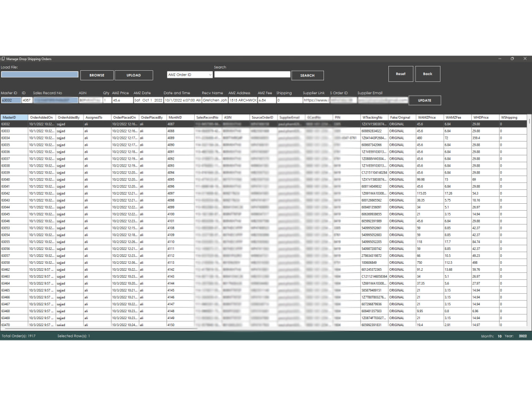The width and height of the screenshot is (532, 399).
Task: Sort by WHDPrice column header
Action: 485,118
